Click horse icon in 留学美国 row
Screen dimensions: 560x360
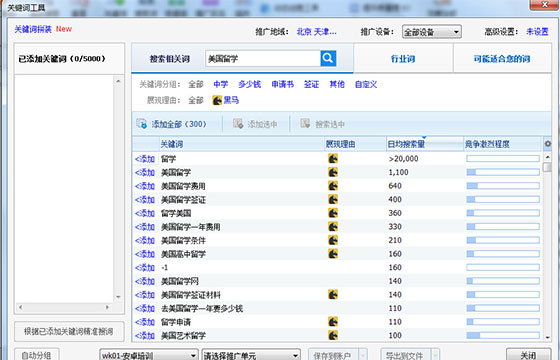pos(333,213)
